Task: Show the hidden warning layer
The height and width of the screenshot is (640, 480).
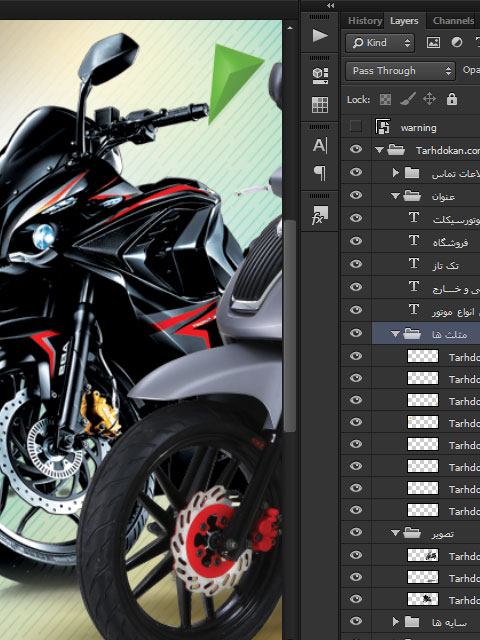Action: [x=356, y=127]
